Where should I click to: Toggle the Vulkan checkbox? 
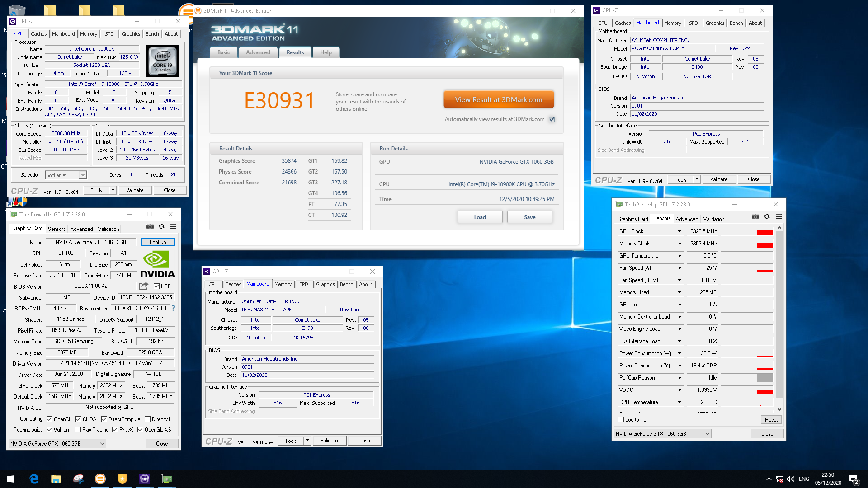pos(50,430)
